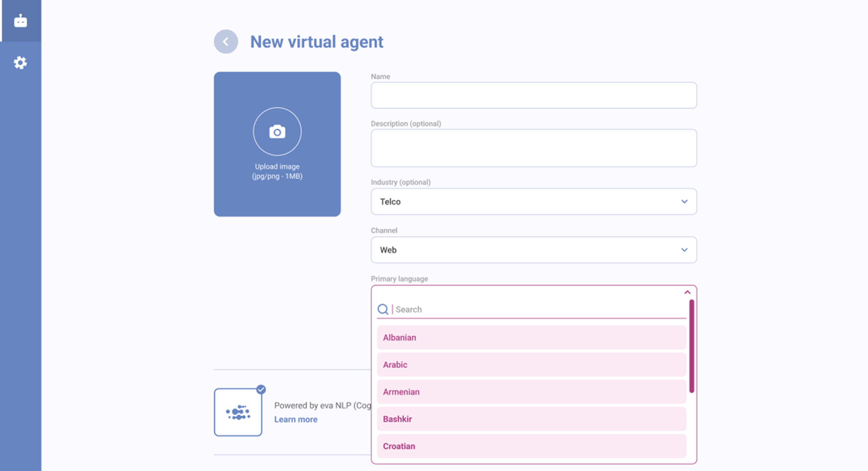
Task: Click the camera icon to upload image
Action: [277, 132]
